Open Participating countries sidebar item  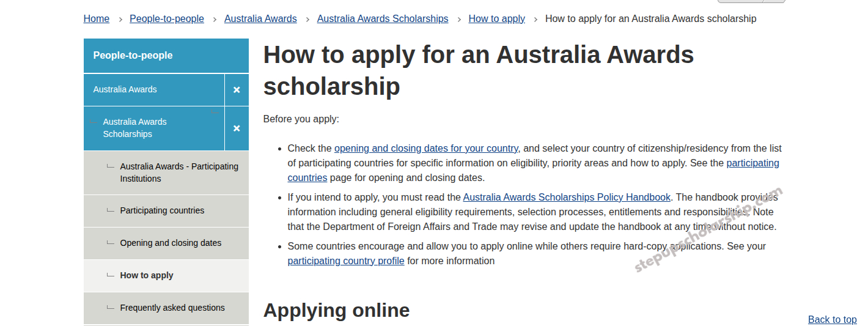[x=162, y=210]
